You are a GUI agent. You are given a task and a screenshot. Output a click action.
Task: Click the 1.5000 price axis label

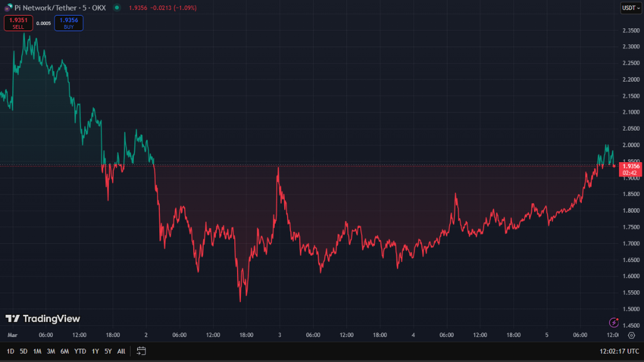pyautogui.click(x=631, y=309)
